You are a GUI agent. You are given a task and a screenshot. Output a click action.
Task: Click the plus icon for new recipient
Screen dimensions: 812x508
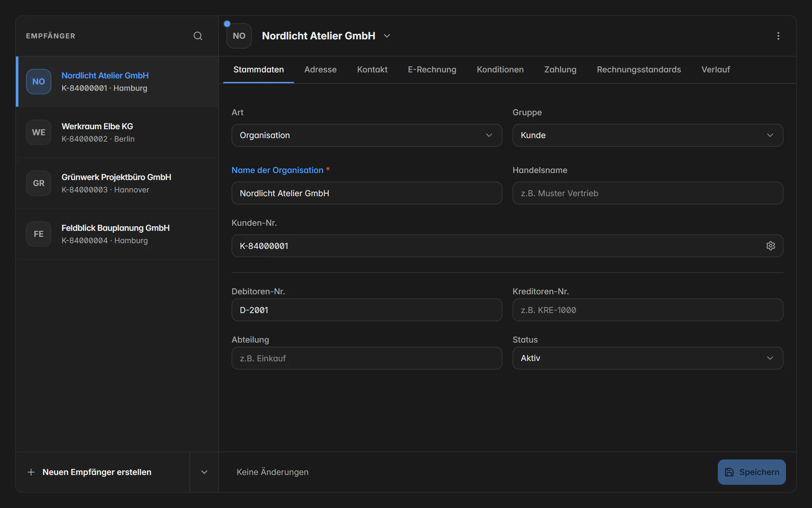pos(31,472)
